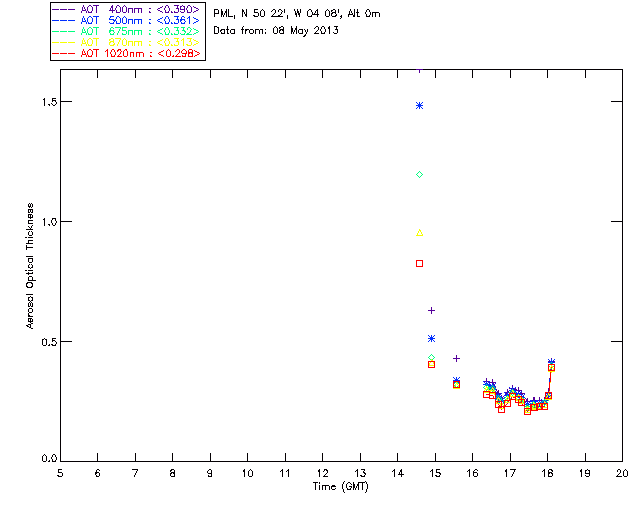This screenshot has height=512, width=640.
Task: Click the x-axis tick label 11
Action: (285, 474)
